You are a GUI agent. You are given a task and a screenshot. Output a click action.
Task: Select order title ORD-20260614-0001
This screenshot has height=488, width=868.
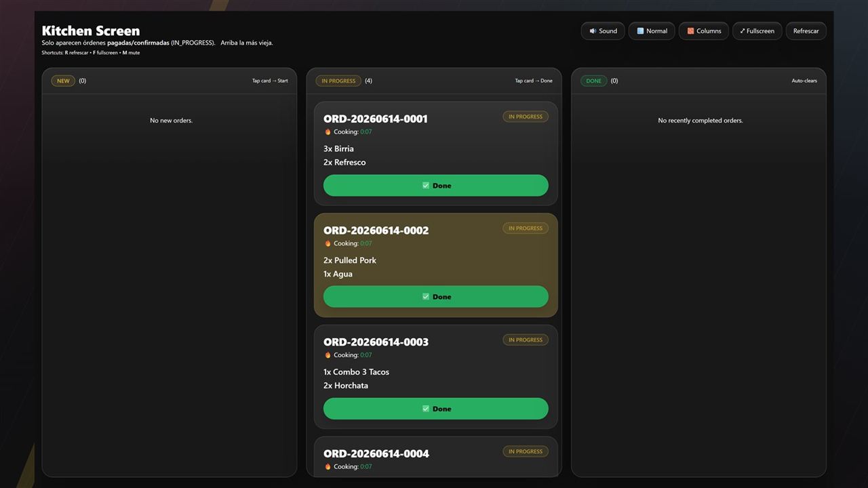click(376, 119)
